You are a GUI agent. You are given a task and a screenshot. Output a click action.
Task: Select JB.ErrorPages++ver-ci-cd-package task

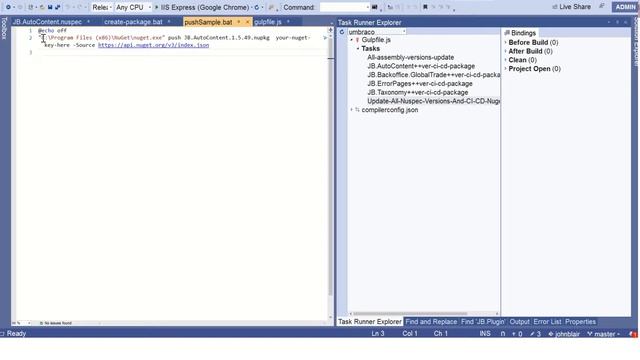pos(420,84)
